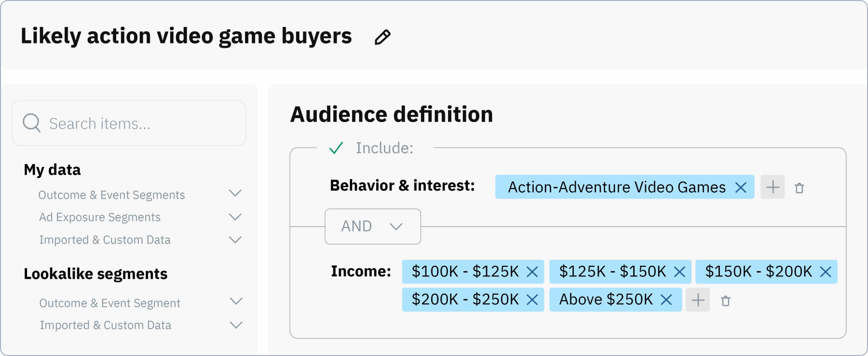This screenshot has width=868, height=356.
Task: Click the Imported & Custom Data entry under My data
Action: pos(105,240)
